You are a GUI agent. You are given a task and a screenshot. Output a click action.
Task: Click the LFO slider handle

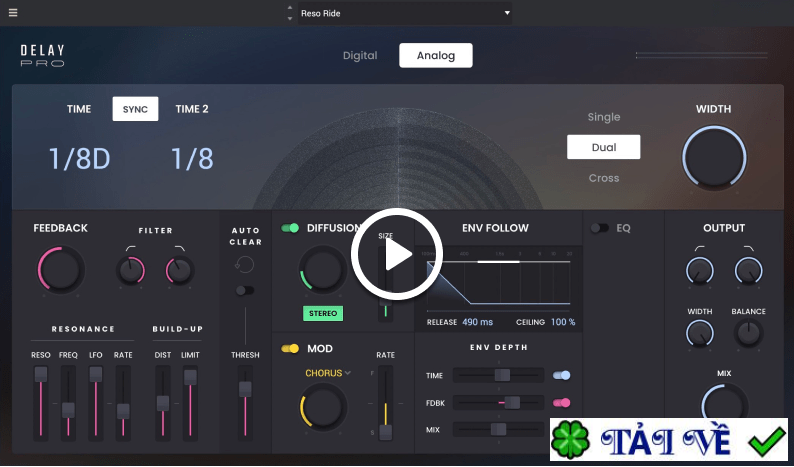click(96, 374)
